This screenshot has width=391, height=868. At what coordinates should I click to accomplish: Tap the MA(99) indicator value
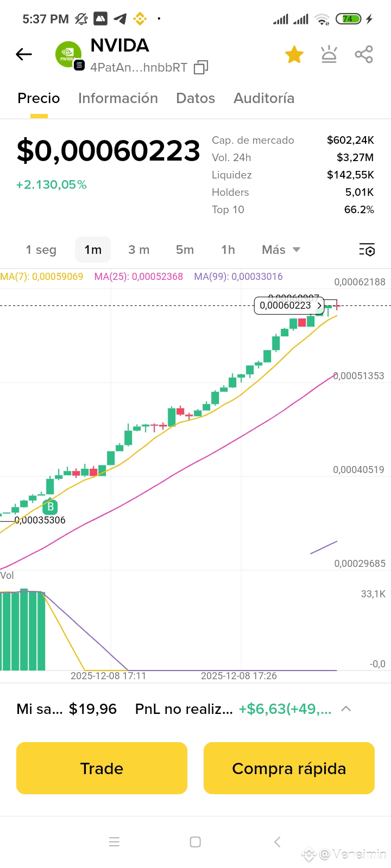(x=238, y=277)
